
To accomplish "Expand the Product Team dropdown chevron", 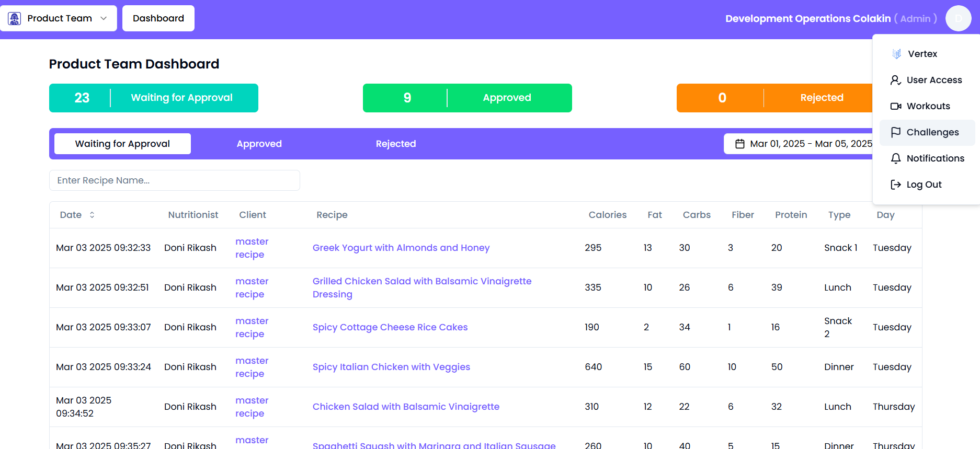I will click(x=104, y=18).
